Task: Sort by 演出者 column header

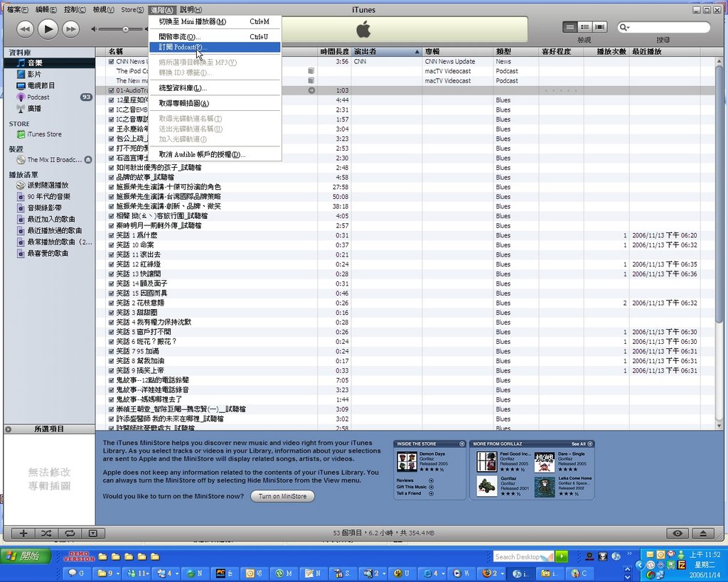Action: (386, 51)
